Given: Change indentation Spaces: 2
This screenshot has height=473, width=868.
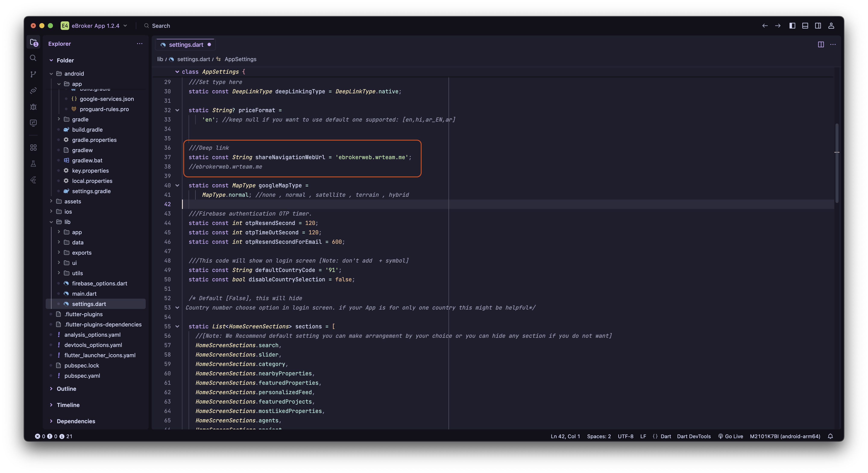Looking at the screenshot, I should [599, 436].
